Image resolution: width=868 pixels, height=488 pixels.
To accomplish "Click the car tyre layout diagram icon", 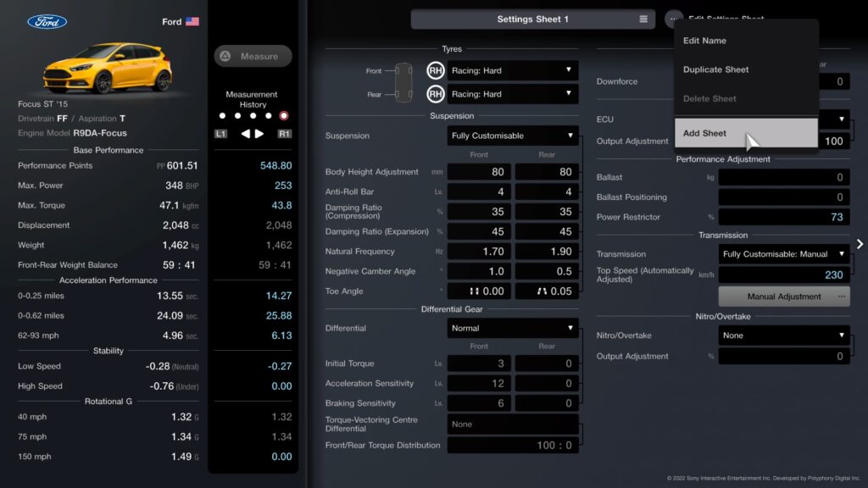I will click(x=403, y=82).
